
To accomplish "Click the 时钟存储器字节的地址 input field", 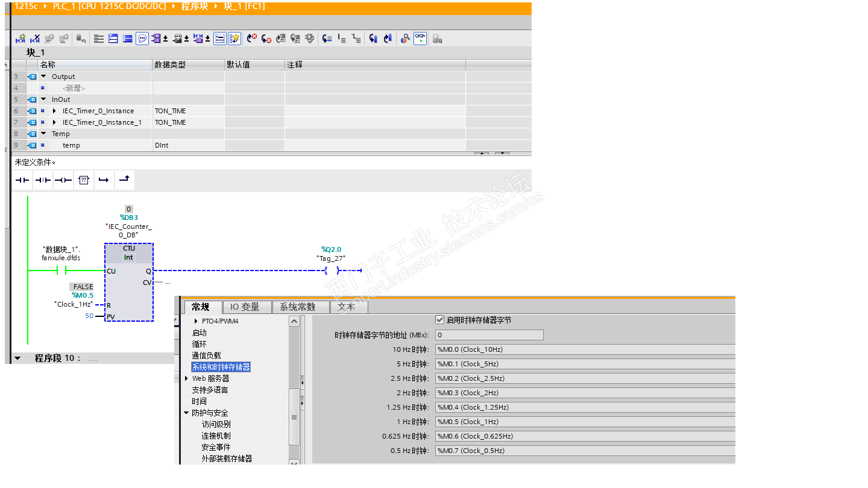I will (489, 334).
